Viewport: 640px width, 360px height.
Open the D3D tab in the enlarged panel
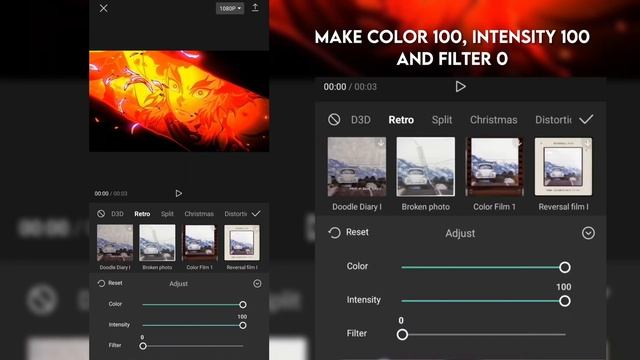click(361, 120)
